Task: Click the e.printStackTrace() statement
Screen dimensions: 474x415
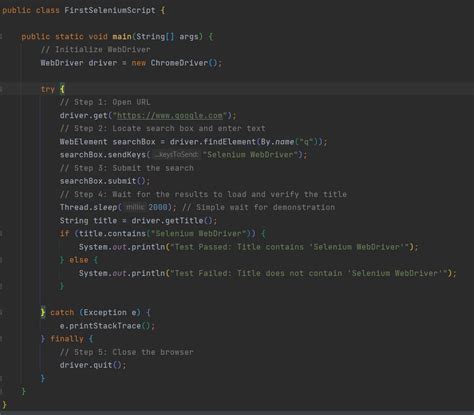Action: pyautogui.click(x=107, y=326)
